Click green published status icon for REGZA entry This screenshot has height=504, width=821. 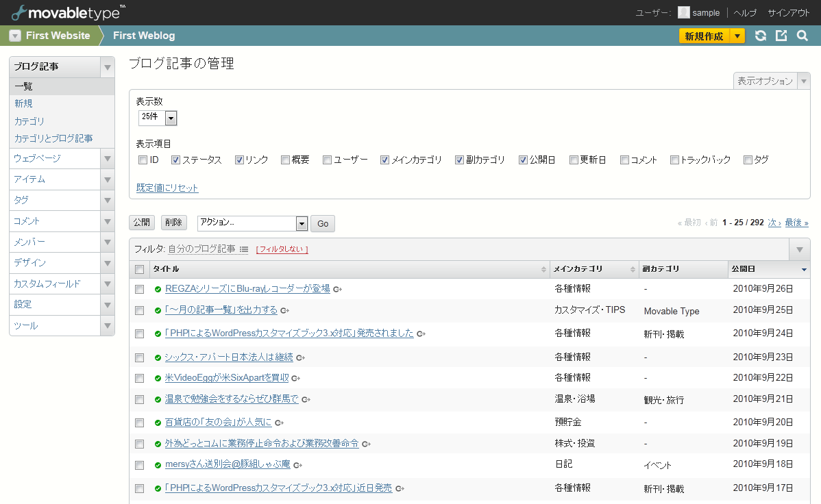[x=158, y=290]
